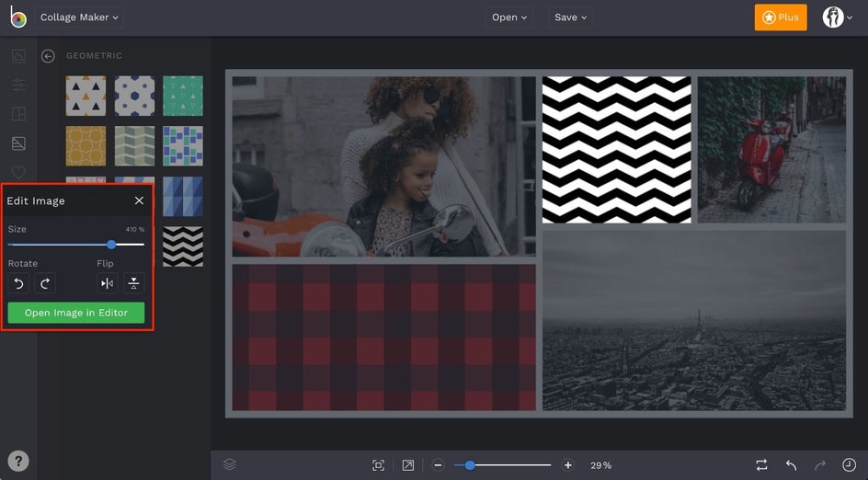Click the fit-to-screen icon
868x480 pixels.
pyautogui.click(x=378, y=465)
